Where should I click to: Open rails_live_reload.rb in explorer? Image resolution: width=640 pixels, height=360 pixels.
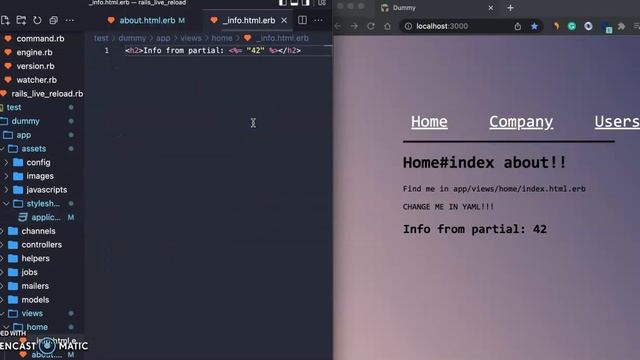(47, 94)
